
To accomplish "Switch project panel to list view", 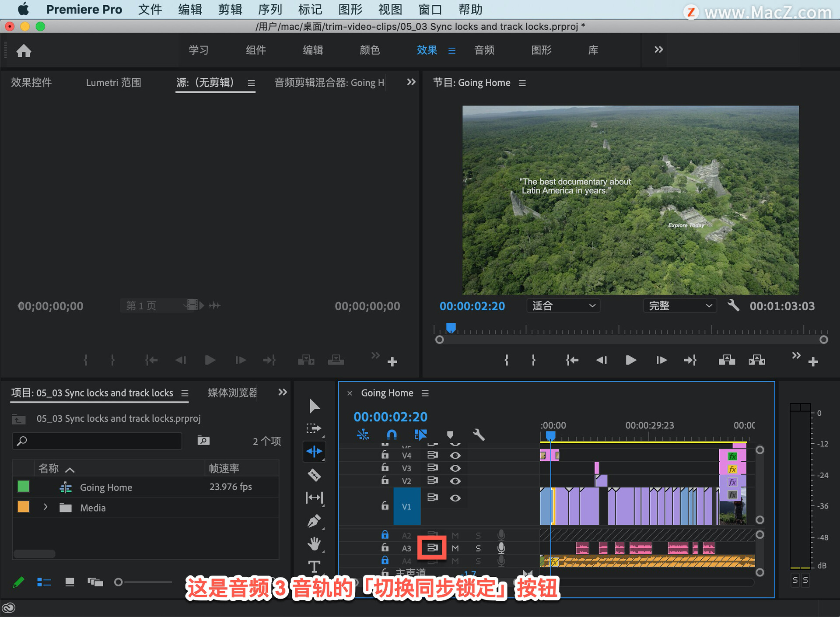I will coord(44,582).
